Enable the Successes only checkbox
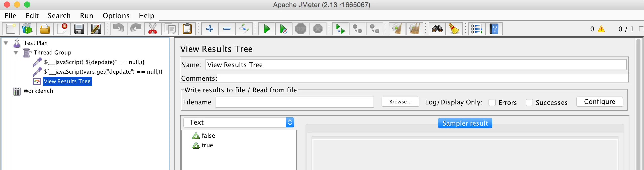The image size is (644, 170). click(529, 102)
